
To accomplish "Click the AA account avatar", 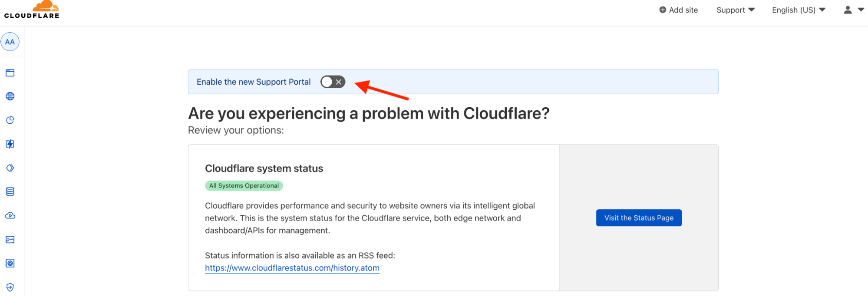I will [10, 42].
